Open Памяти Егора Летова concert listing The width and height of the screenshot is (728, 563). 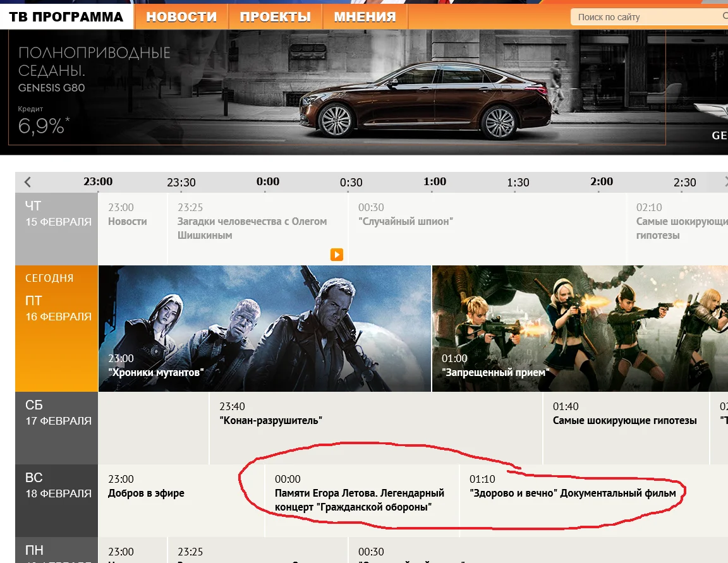tap(362, 501)
